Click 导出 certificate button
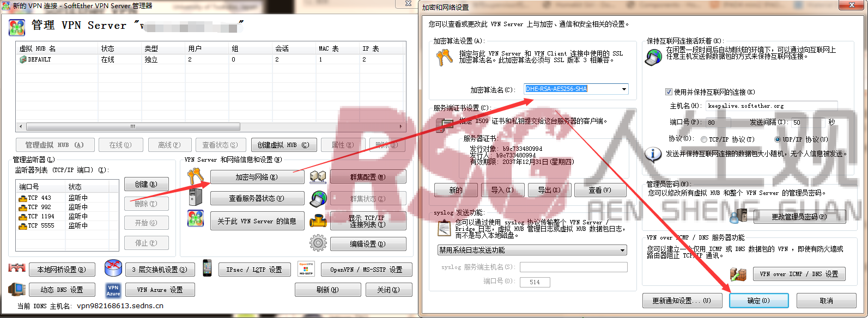Viewport: 868px width, 318px height. pyautogui.click(x=549, y=190)
